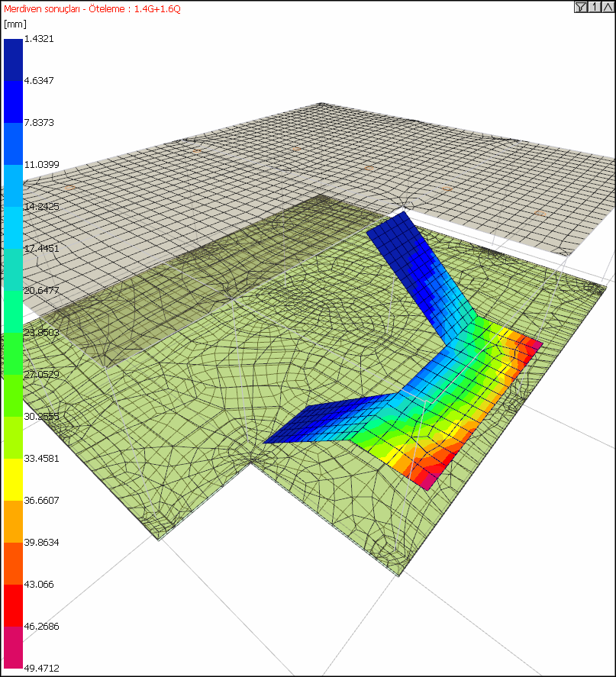Select the red legend band below 43.066
The width and height of the screenshot is (616, 677).
[x=13, y=605]
